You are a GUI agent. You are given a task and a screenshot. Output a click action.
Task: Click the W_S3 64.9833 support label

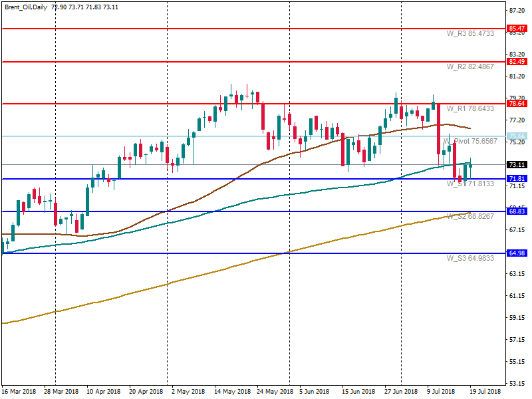(469, 258)
